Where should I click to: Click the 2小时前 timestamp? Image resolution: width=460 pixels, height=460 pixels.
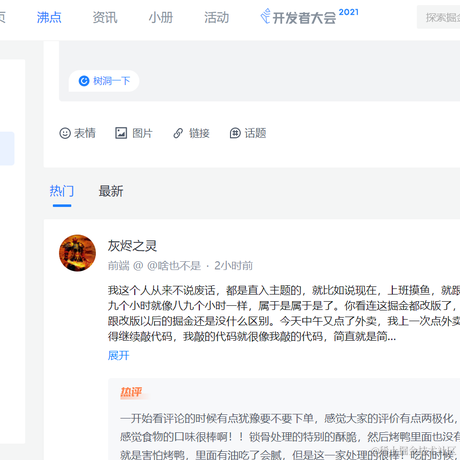click(233, 266)
